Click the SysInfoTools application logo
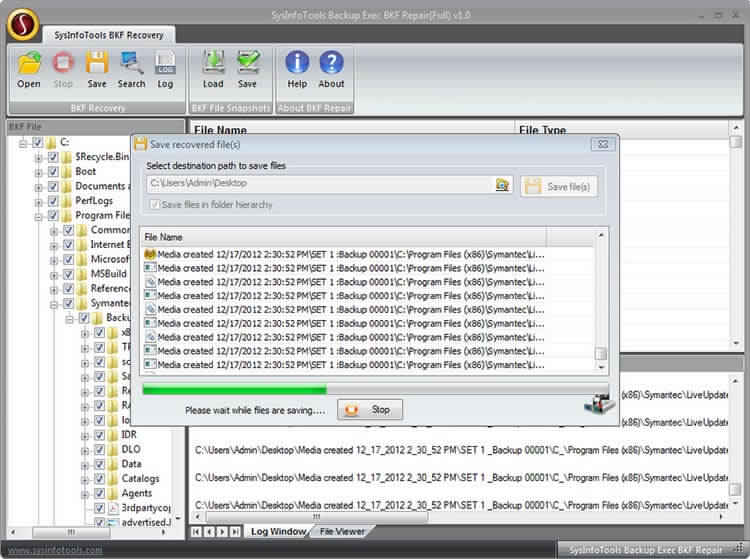Image resolution: width=750 pixels, height=559 pixels. point(22,24)
